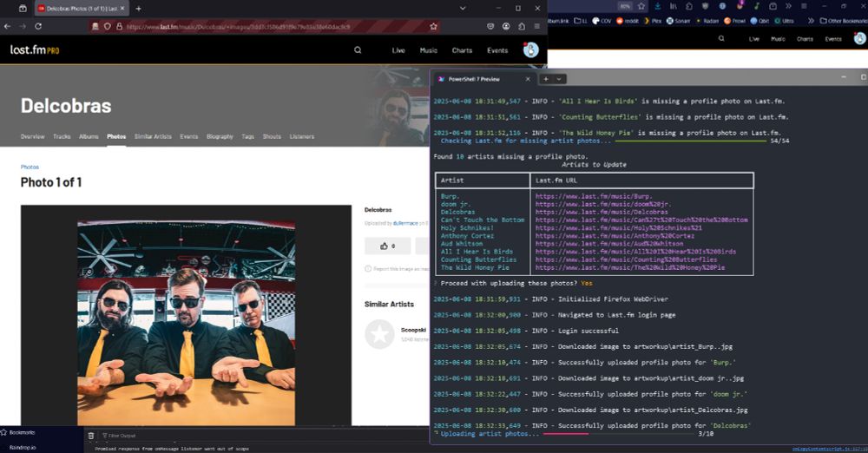Image resolution: width=868 pixels, height=453 pixels.
Task: Open the user avatar in background last.fm window
Action: coord(859,39)
